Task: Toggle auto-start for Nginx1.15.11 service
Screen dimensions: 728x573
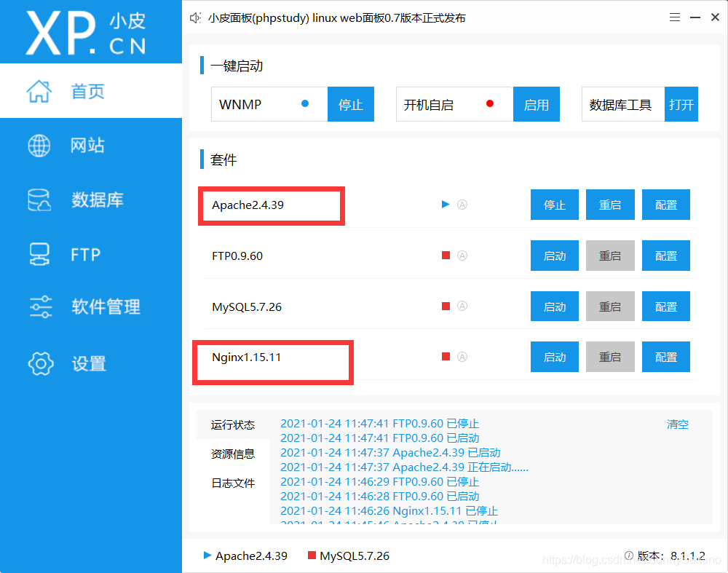Action: (462, 357)
